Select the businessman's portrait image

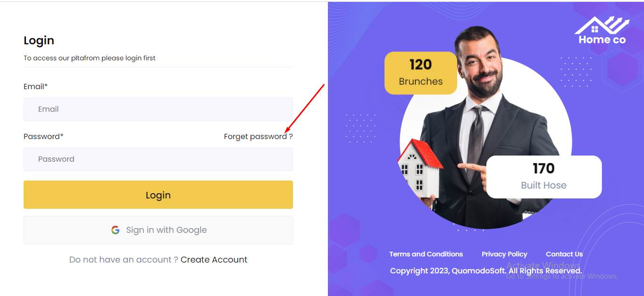coord(486,118)
